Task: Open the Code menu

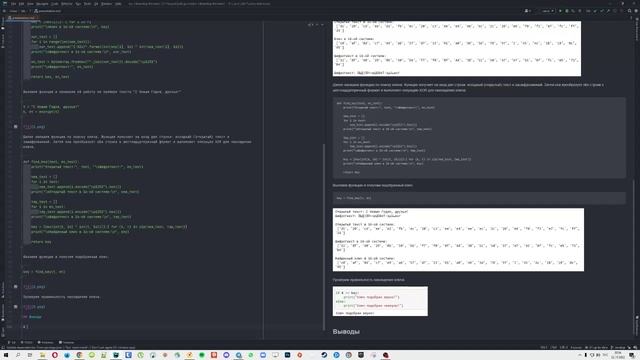Action: pyautogui.click(x=54, y=4)
